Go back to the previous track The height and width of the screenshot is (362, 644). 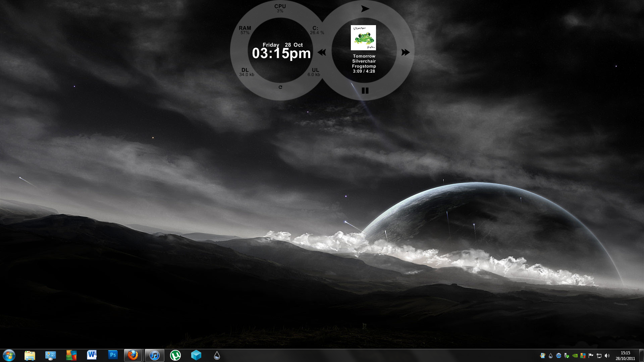[322, 52]
